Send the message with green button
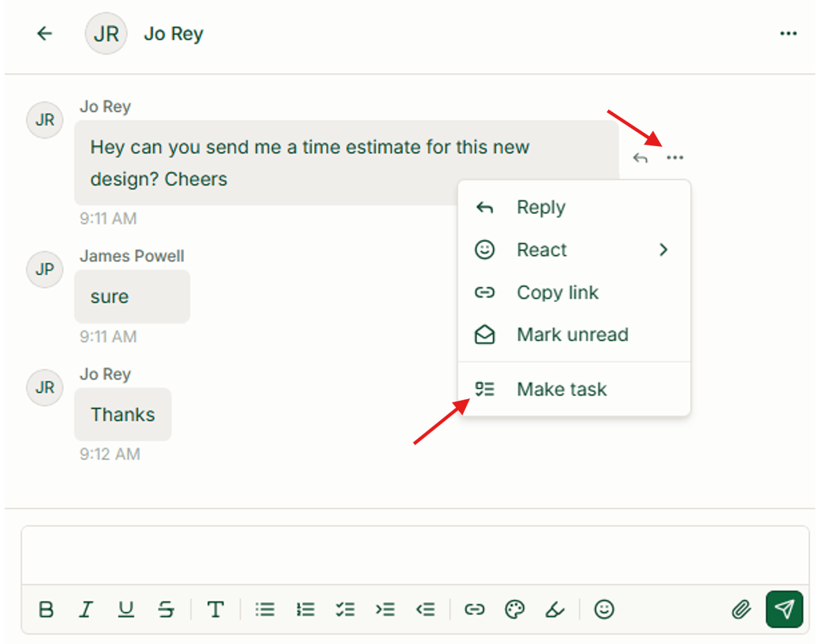826x644 pixels. pos(784,609)
